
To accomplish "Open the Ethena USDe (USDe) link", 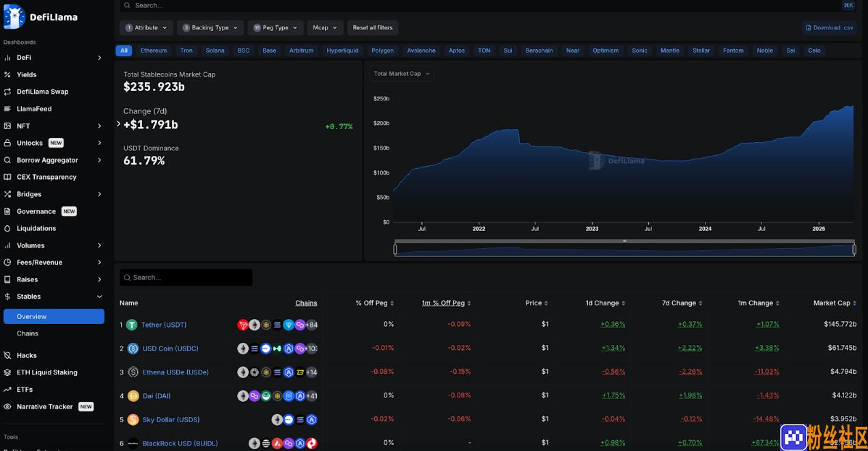I will click(x=176, y=372).
